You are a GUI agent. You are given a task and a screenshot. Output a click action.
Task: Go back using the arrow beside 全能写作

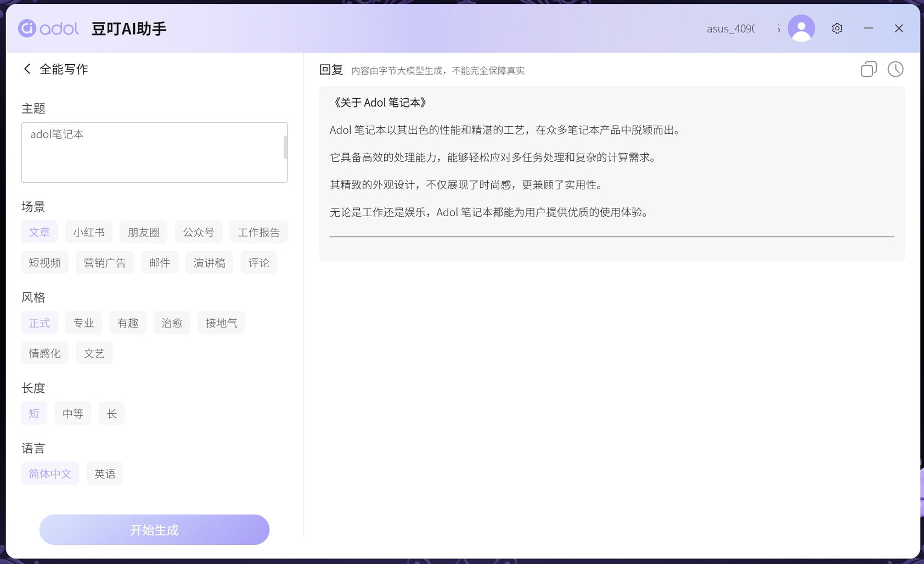(x=27, y=69)
